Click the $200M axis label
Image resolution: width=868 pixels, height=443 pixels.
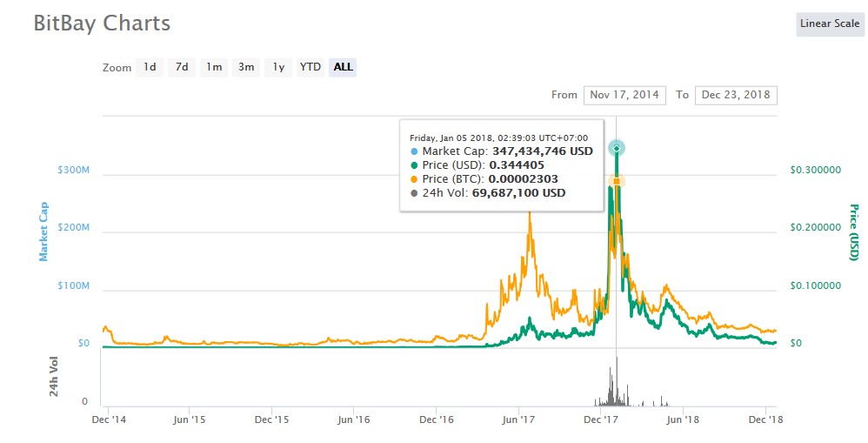tap(73, 227)
